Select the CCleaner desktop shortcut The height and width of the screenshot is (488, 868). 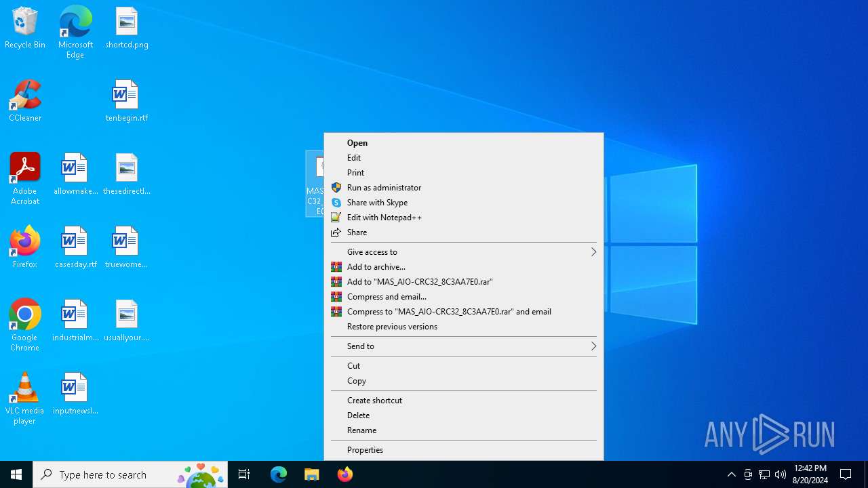click(x=25, y=102)
